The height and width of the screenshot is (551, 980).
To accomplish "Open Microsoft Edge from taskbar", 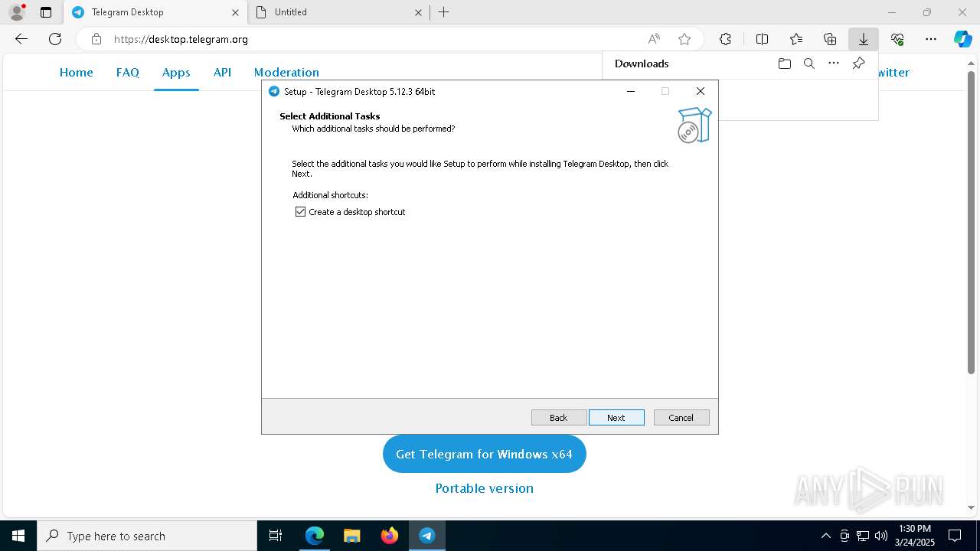I will click(x=315, y=536).
